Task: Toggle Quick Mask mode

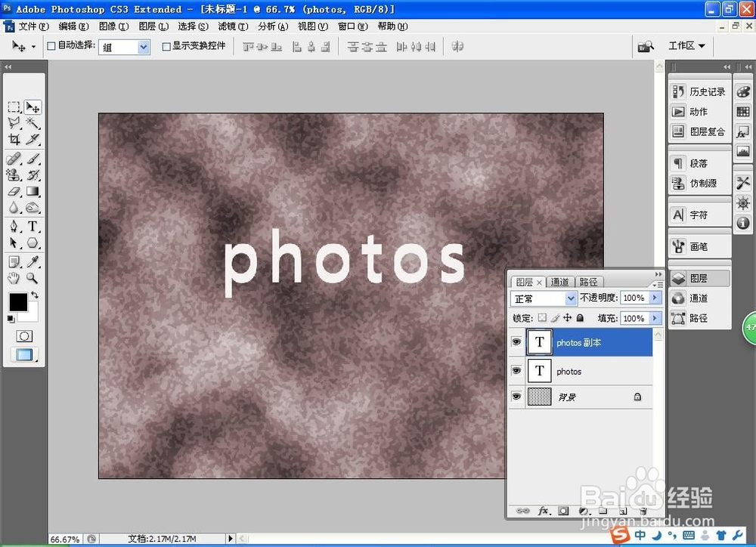Action: 24,336
